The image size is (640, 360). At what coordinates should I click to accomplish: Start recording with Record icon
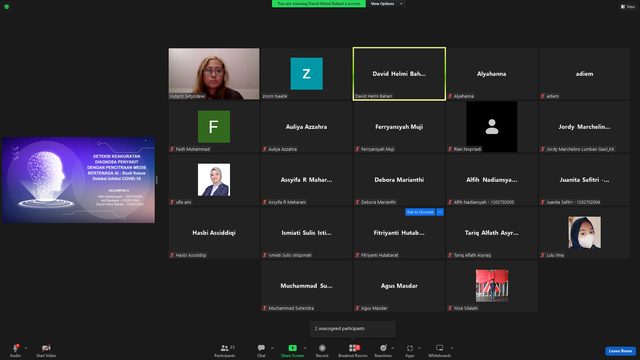point(322,348)
